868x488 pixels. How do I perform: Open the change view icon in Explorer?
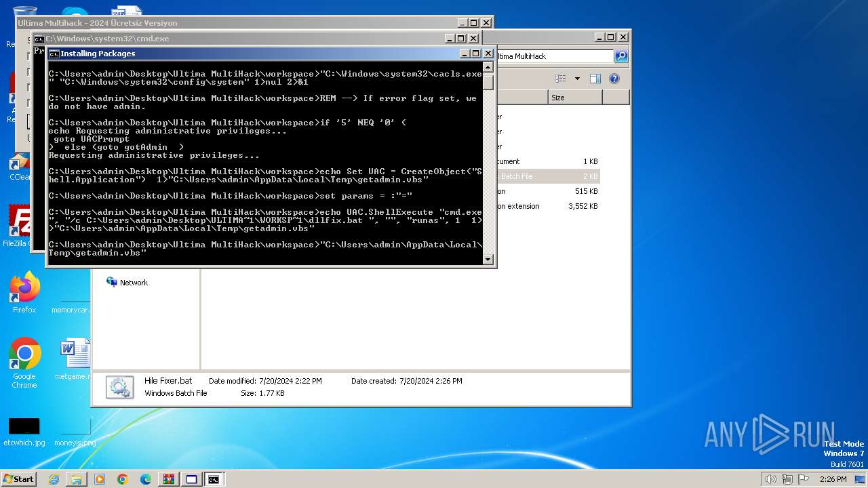click(x=561, y=79)
